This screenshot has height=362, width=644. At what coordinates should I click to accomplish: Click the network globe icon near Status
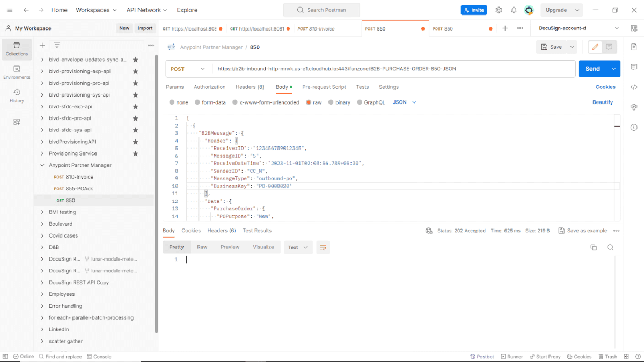[429, 231]
